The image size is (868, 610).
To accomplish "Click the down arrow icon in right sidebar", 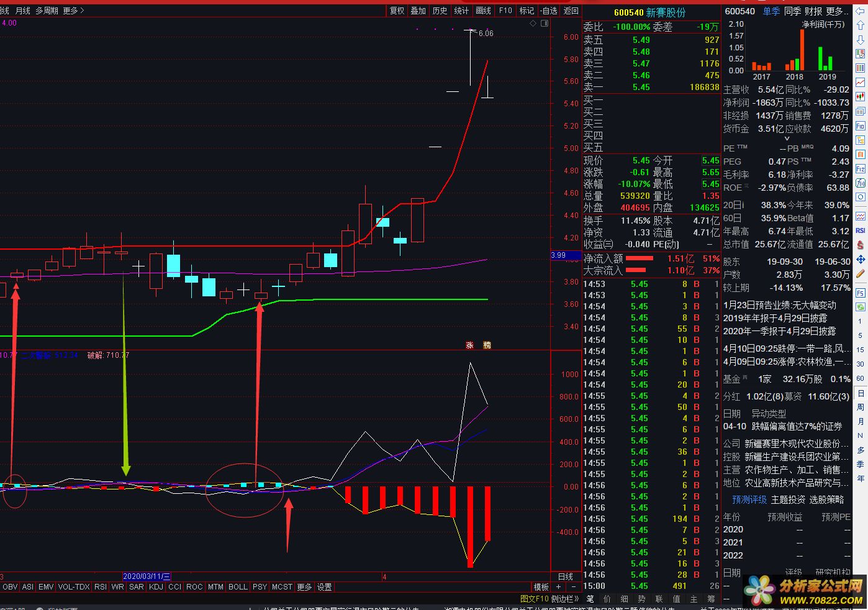I will [x=861, y=39].
